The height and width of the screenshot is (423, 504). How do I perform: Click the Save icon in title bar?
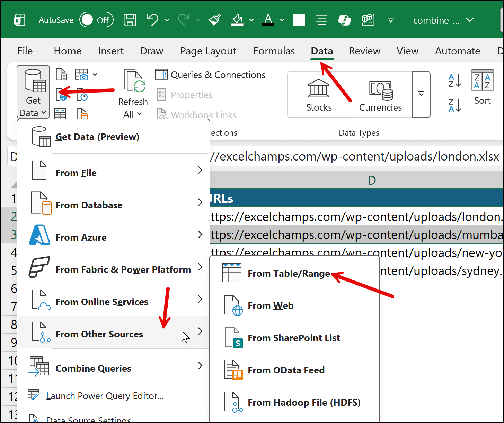point(130,20)
